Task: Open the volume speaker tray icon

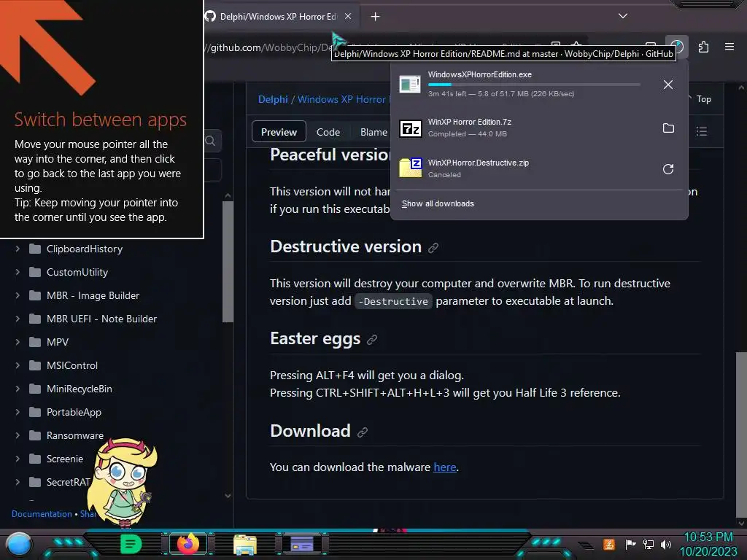Action: click(x=666, y=544)
